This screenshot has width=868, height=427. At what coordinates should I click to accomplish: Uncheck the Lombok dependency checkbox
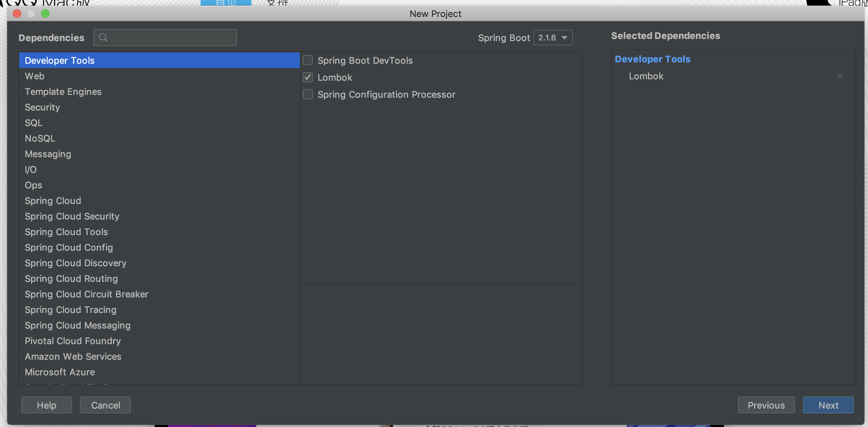tap(308, 77)
